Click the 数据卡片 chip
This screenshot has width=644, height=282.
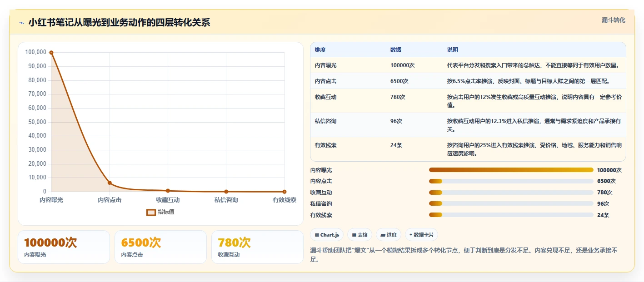(421, 235)
